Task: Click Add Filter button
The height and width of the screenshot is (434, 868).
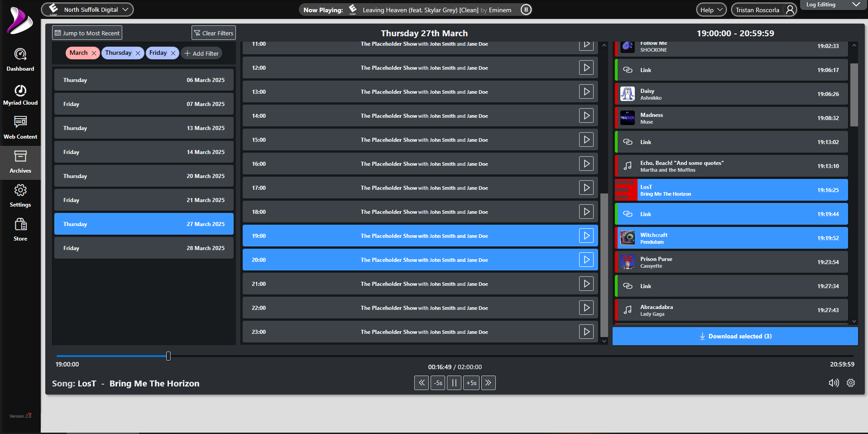Action: coord(201,53)
